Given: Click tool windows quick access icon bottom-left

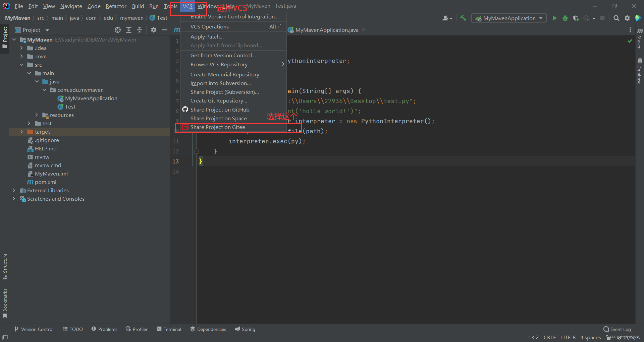Looking at the screenshot, I should (5, 338).
